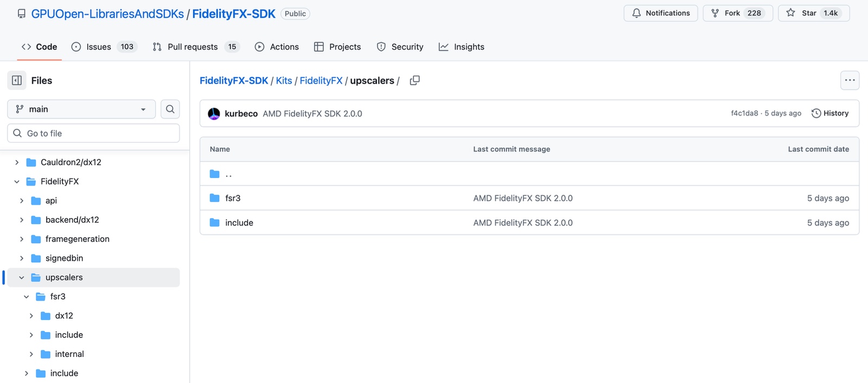
Task: Collapse the file tree side panel icon
Action: [x=17, y=80]
